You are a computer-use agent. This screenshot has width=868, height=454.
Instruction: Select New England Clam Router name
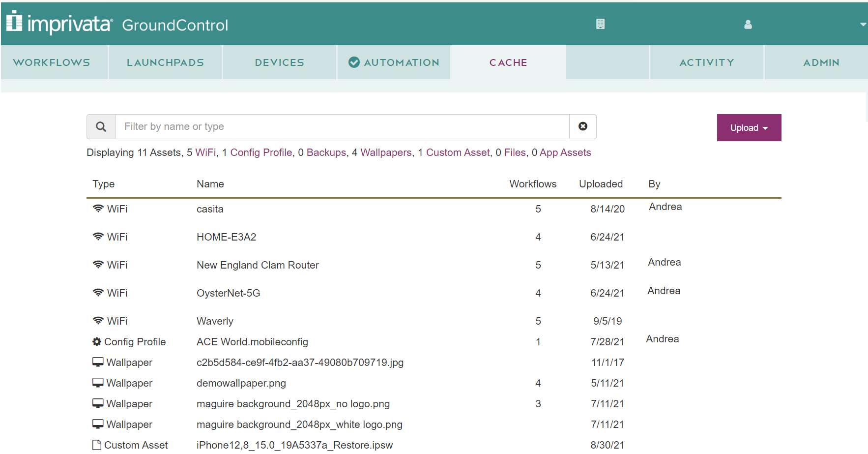(258, 265)
